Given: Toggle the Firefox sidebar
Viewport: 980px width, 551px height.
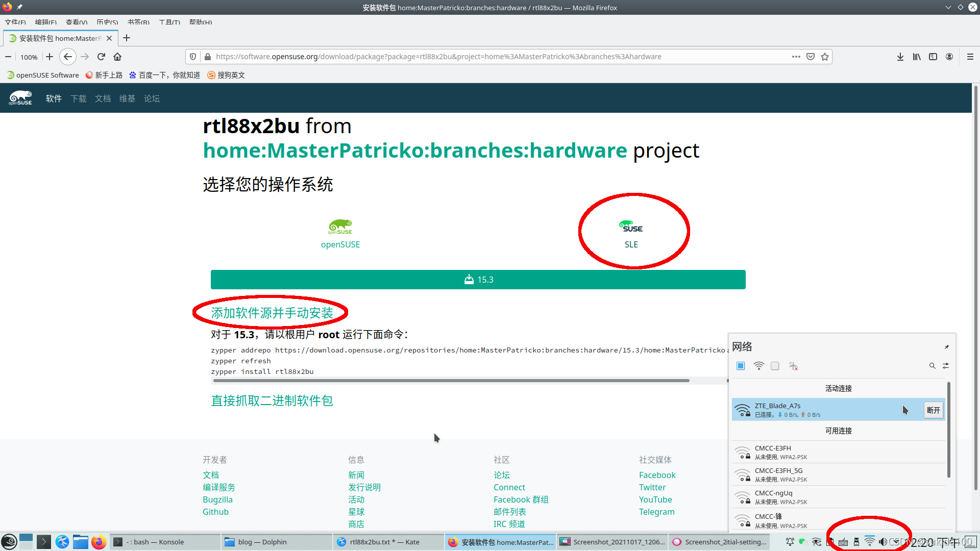Looking at the screenshot, I should [x=933, y=57].
